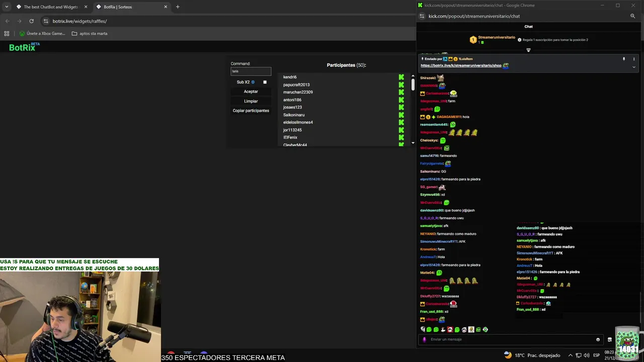This screenshot has height=362, width=644.
Task: Select participant lElFenix
Action: click(x=290, y=138)
